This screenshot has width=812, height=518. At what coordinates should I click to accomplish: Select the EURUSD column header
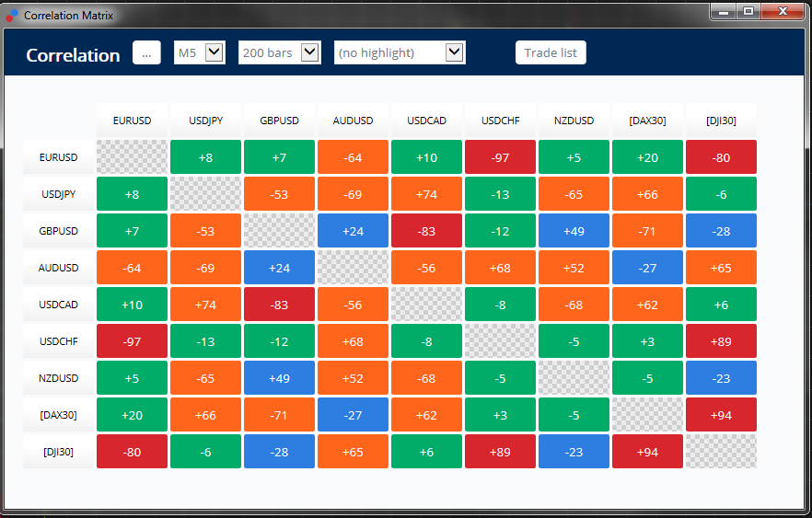tap(132, 121)
